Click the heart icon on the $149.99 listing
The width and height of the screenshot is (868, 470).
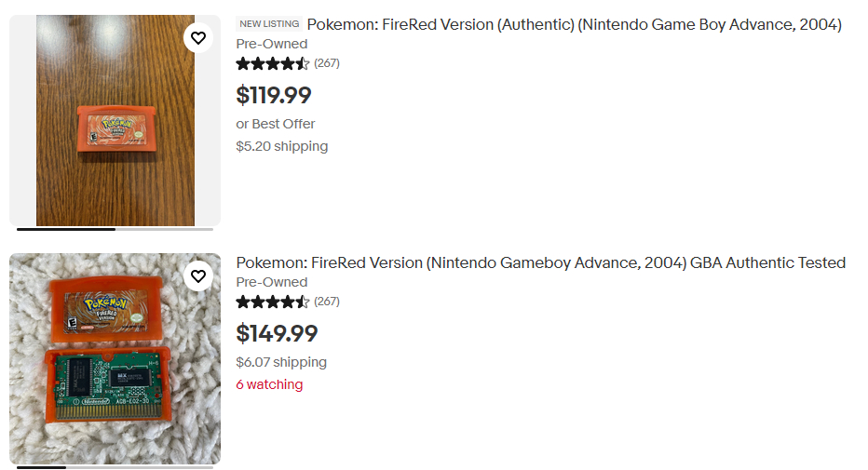click(x=198, y=276)
